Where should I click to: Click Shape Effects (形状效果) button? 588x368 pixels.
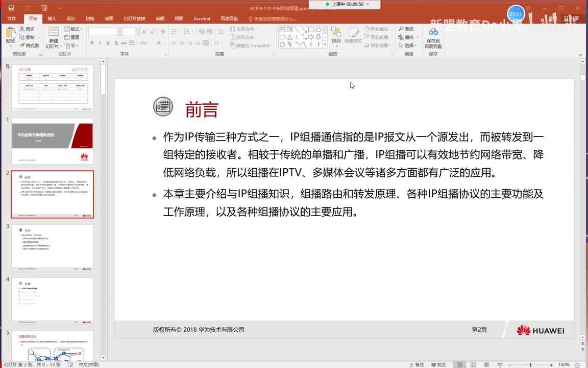[378, 45]
